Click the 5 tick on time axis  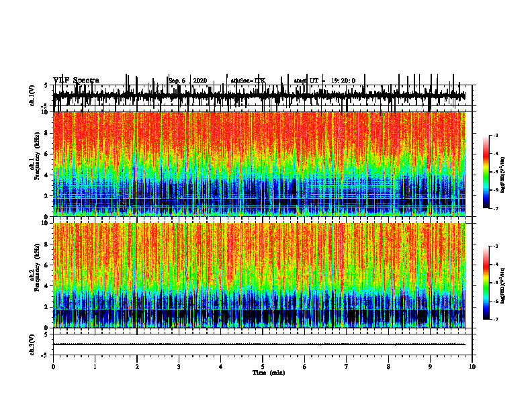click(263, 367)
